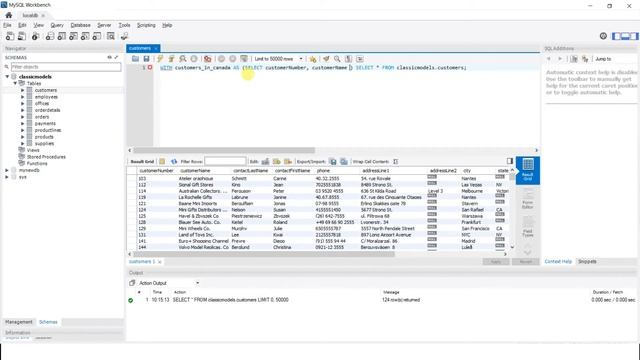Image resolution: width=640 pixels, height=360 pixels.
Task: Open the Form Editor side button
Action: coord(527,199)
